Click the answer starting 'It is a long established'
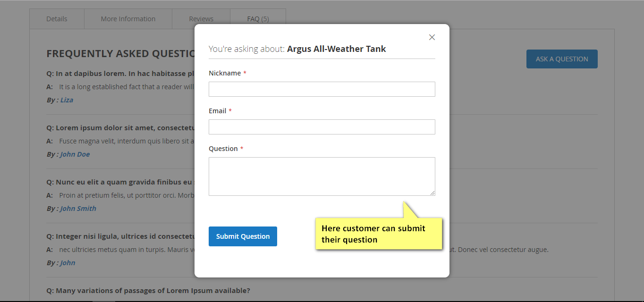The height and width of the screenshot is (302, 644). click(127, 87)
